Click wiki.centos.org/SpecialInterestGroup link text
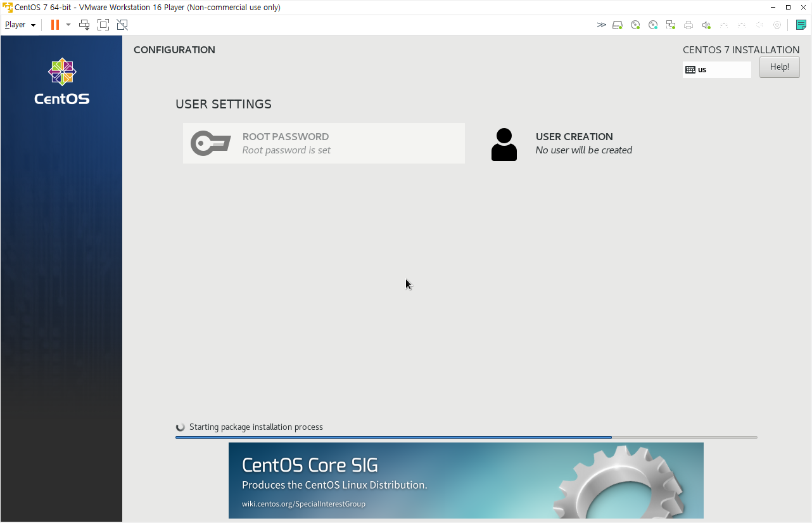The width and height of the screenshot is (812, 523). coord(303,504)
